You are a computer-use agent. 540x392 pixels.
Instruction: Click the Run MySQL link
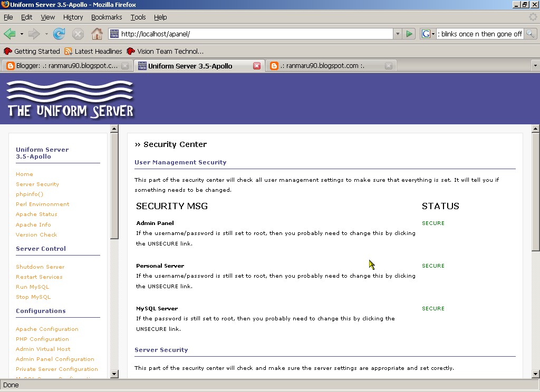point(32,287)
